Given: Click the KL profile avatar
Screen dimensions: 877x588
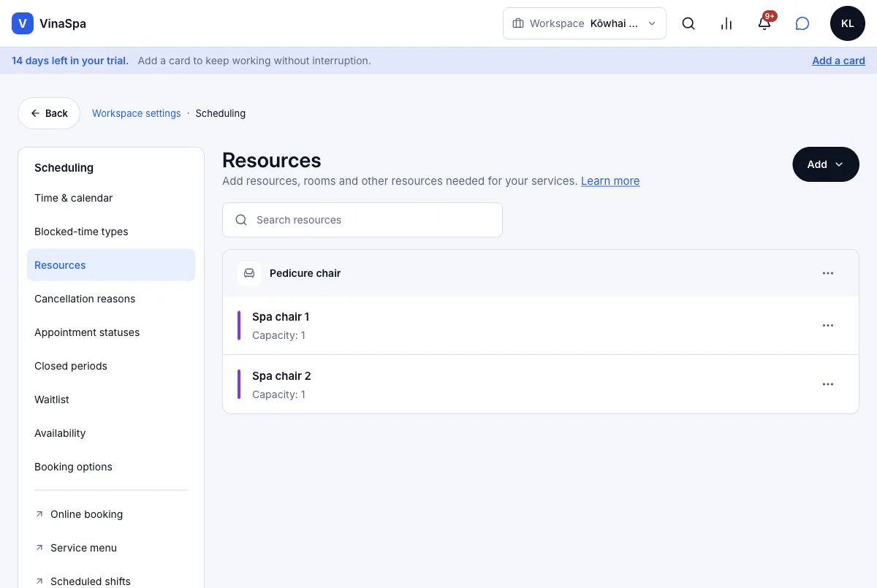Looking at the screenshot, I should tap(848, 23).
